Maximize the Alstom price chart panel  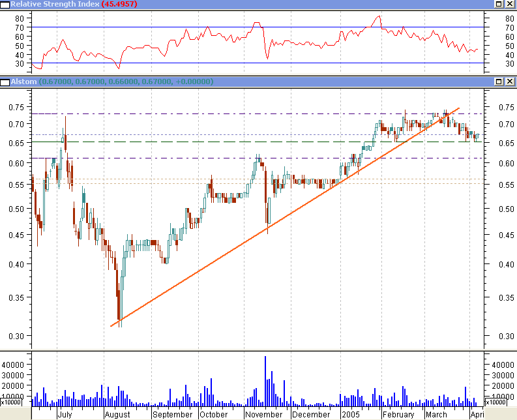(x=499, y=82)
